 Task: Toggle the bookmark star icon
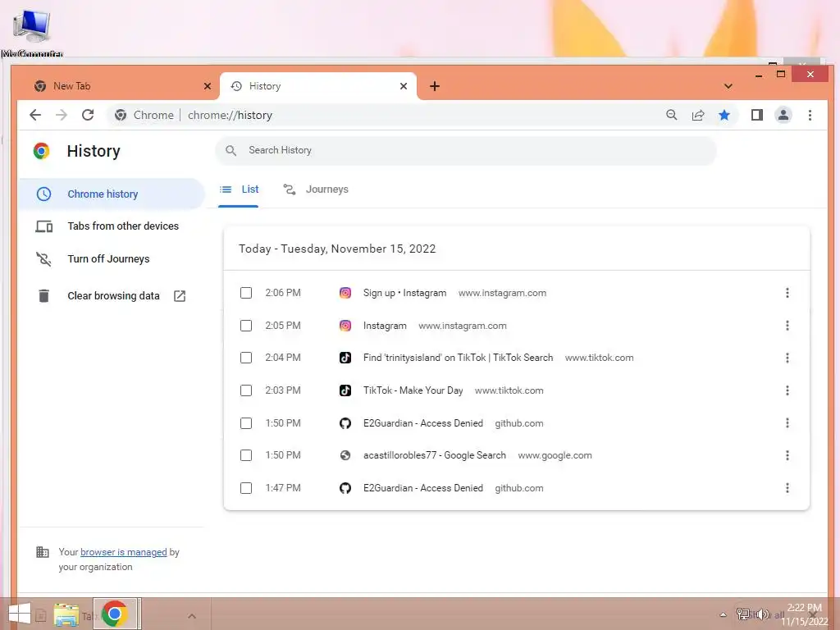coord(724,115)
